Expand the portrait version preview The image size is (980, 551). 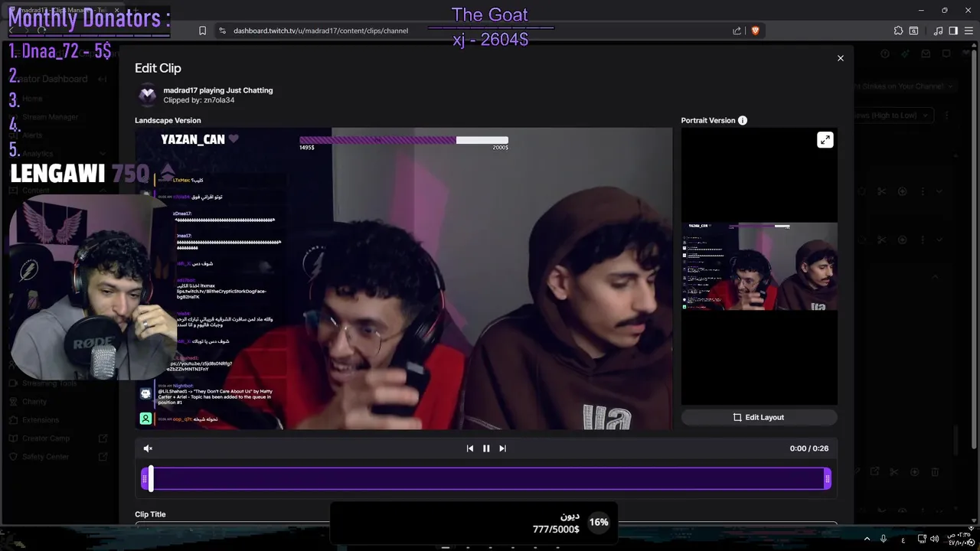click(825, 140)
